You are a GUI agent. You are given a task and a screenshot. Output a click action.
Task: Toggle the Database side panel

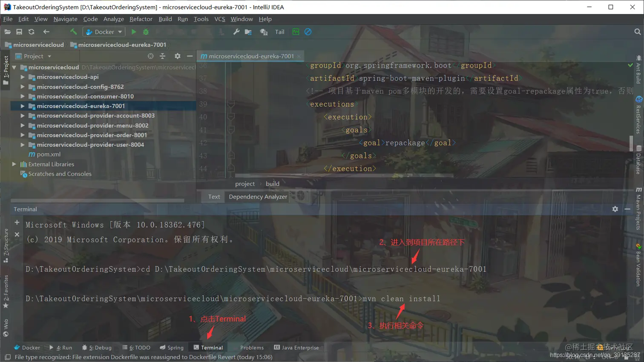pos(638,160)
